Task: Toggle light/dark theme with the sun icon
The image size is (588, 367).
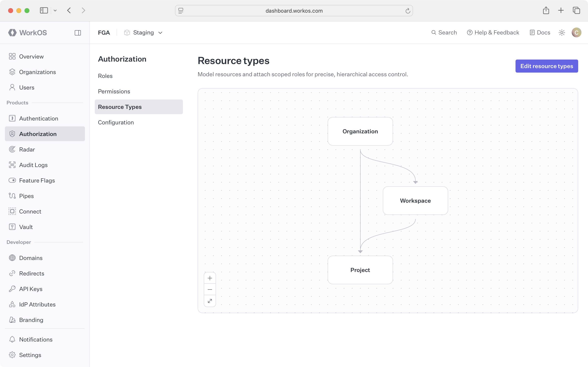Action: click(561, 32)
